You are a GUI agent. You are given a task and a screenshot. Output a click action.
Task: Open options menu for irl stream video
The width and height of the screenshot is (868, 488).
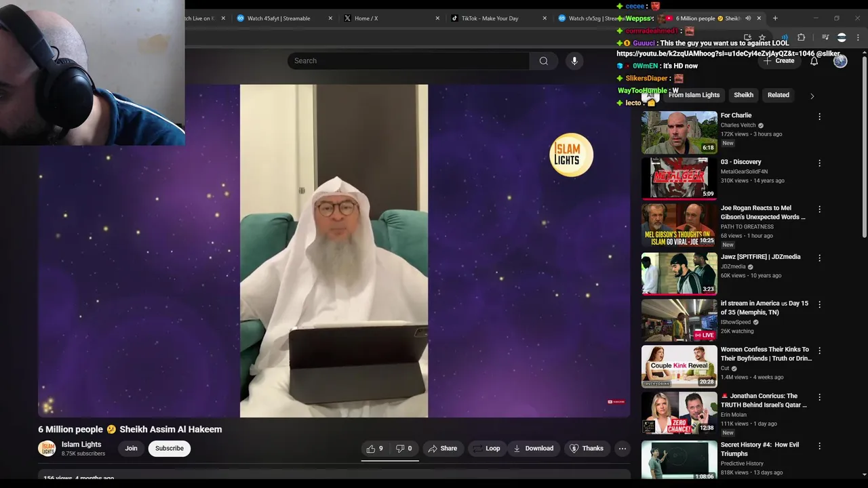(819, 304)
